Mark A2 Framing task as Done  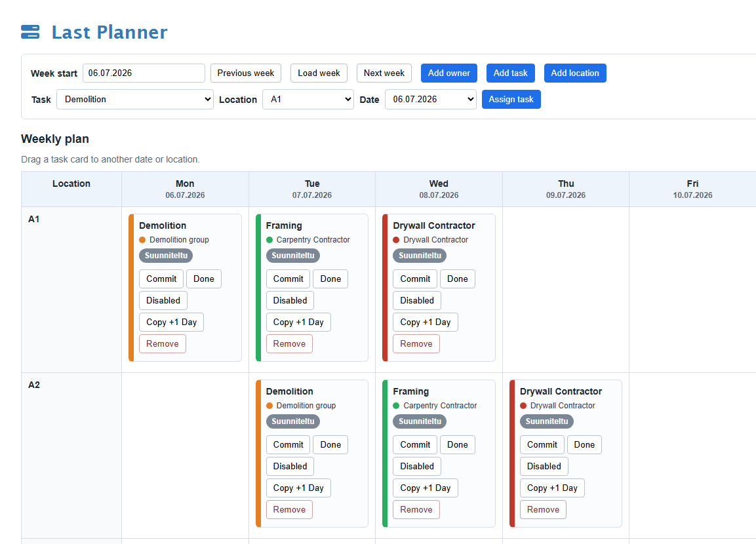pos(458,445)
